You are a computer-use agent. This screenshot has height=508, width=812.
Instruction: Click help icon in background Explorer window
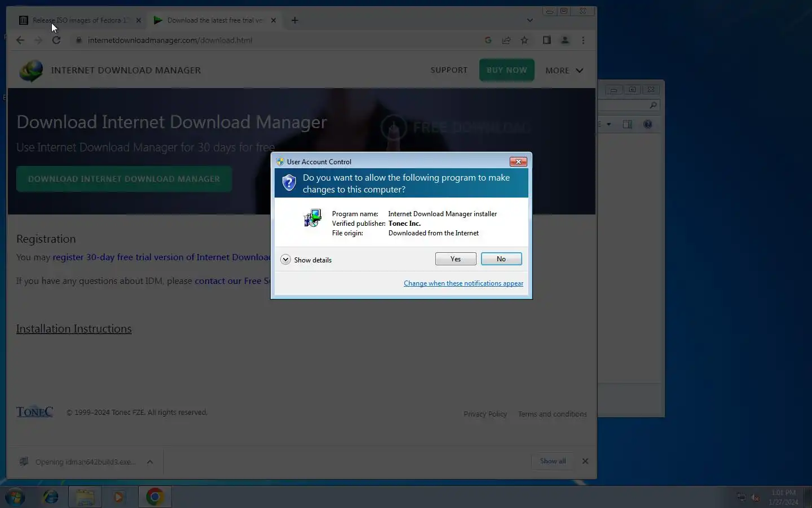(x=648, y=124)
